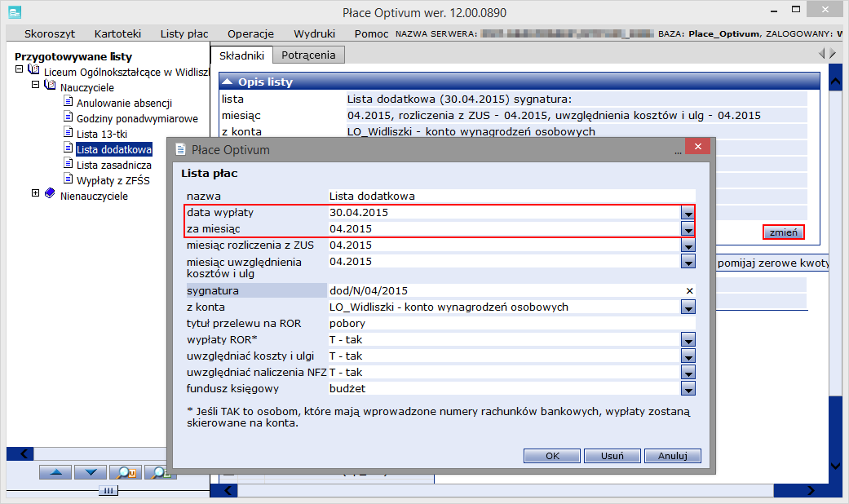This screenshot has width=849, height=504.
Task: Click the page icon beside Wypłaty z ZFŚS
Action: click(69, 179)
